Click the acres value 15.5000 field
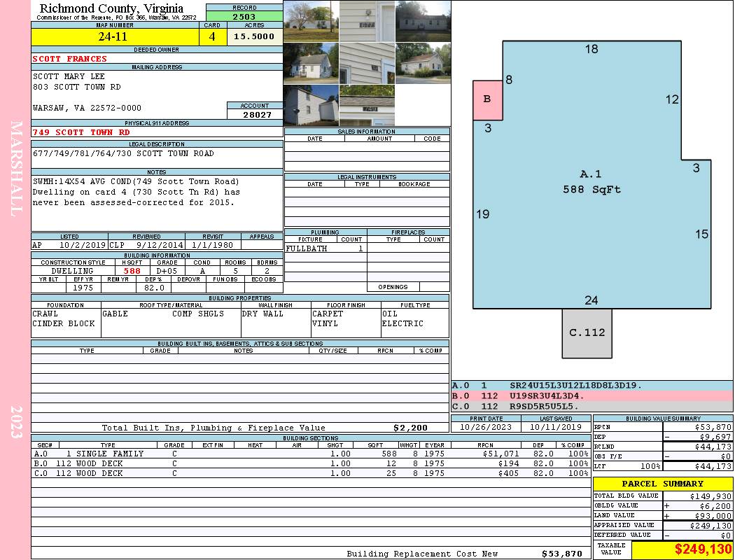This screenshot has height=560, width=735. pos(254,37)
